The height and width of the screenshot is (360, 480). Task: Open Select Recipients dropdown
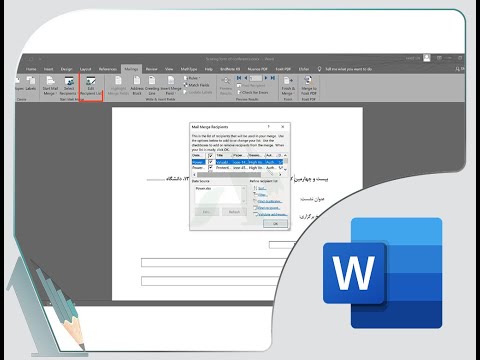point(69,86)
